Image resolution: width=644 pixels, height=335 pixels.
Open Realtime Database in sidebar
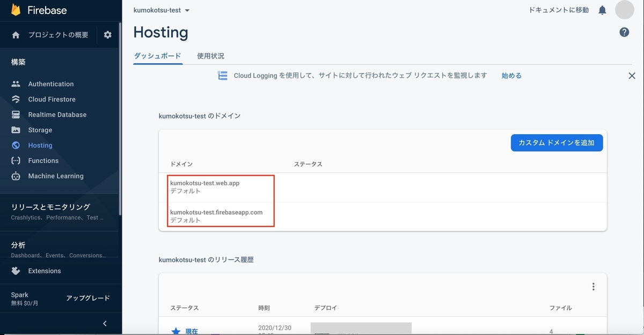click(57, 115)
